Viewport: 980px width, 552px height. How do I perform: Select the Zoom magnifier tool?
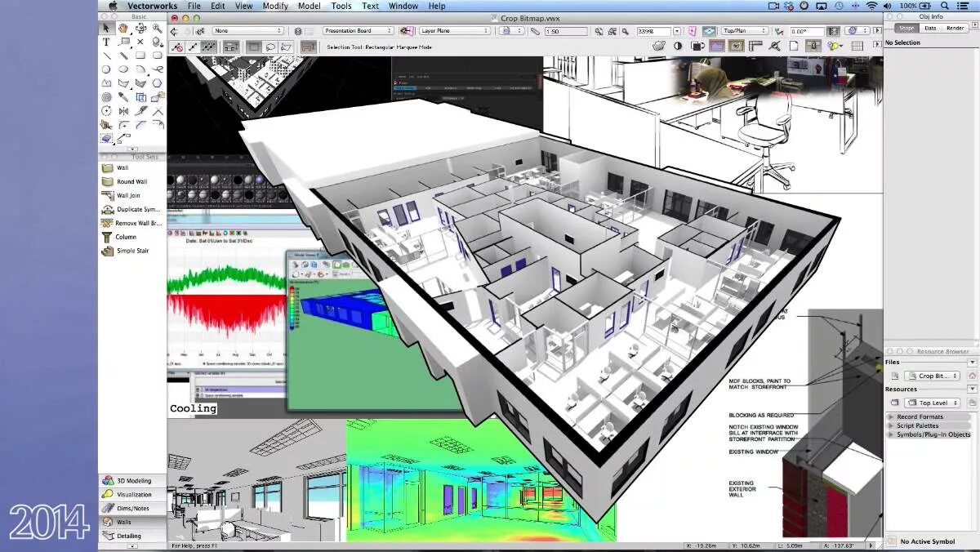[158, 28]
